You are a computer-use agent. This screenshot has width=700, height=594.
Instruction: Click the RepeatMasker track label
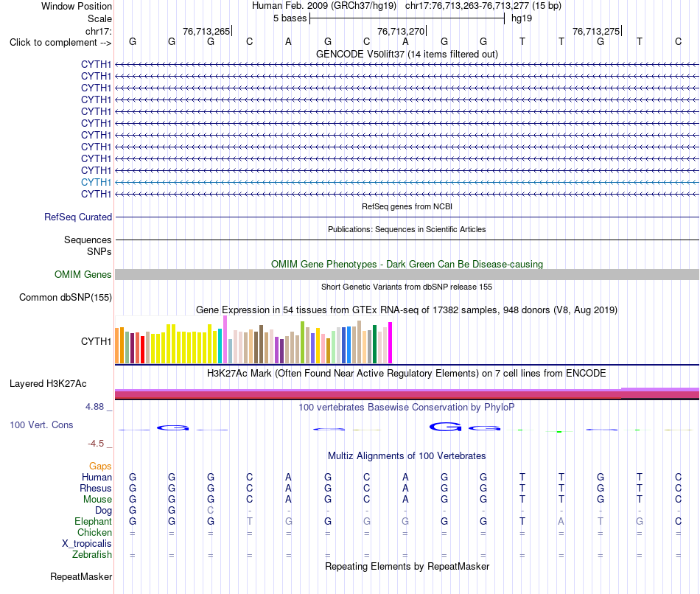[81, 577]
